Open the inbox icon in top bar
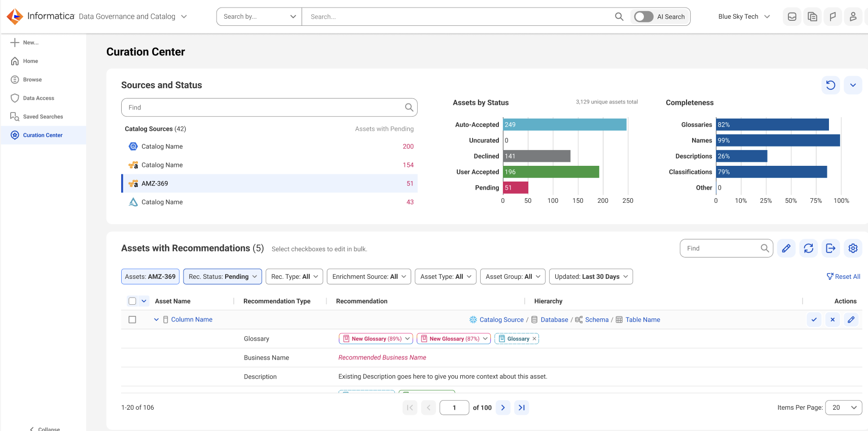This screenshot has height=431, width=868. [x=792, y=17]
